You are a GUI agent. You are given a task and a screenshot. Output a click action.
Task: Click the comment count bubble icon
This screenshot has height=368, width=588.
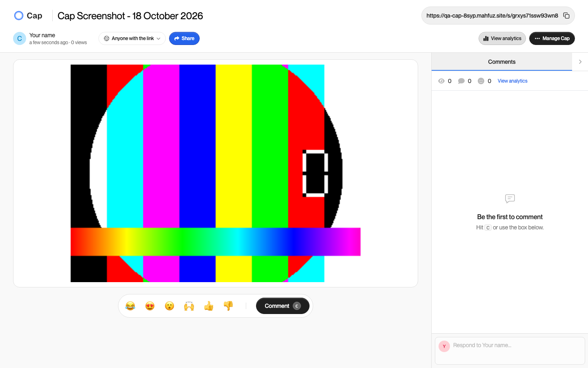coord(461,81)
